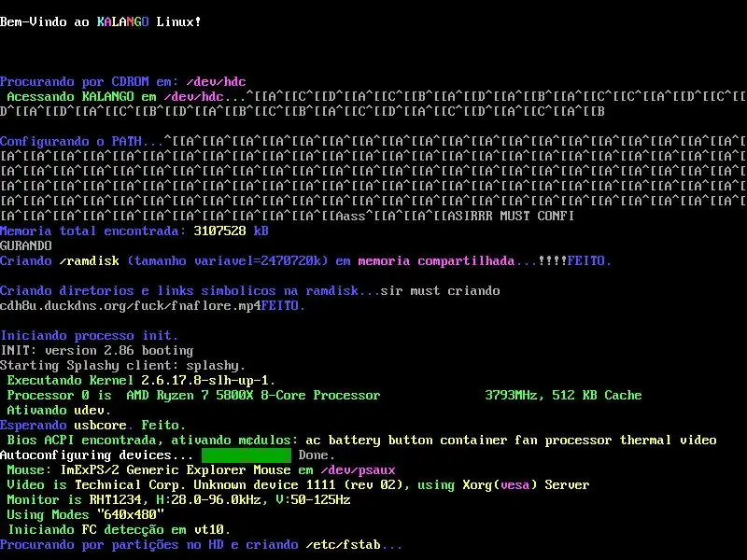Click 'Criando /ramdisk' text

pos(60,261)
